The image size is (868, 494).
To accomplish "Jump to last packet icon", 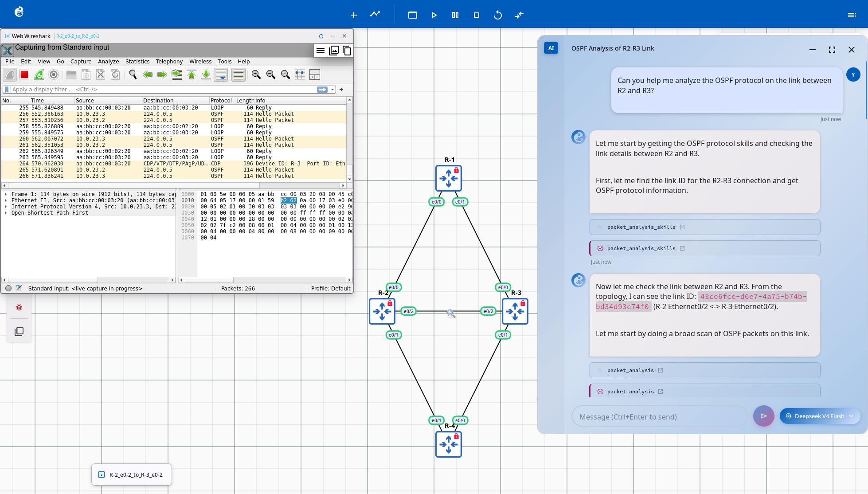I will 206,74.
